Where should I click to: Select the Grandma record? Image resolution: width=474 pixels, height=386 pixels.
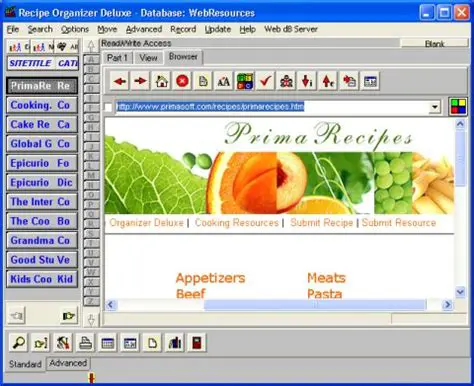[x=42, y=241]
